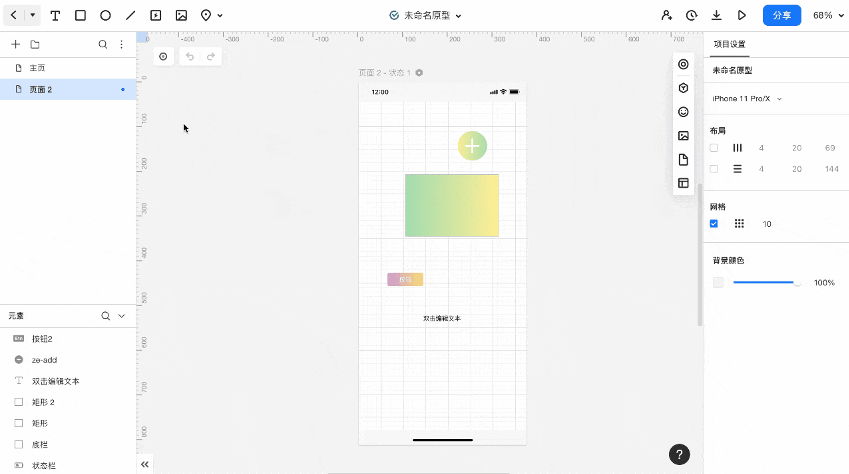The width and height of the screenshot is (849, 474).
Task: Select the Rectangle shape tool
Action: click(x=80, y=16)
